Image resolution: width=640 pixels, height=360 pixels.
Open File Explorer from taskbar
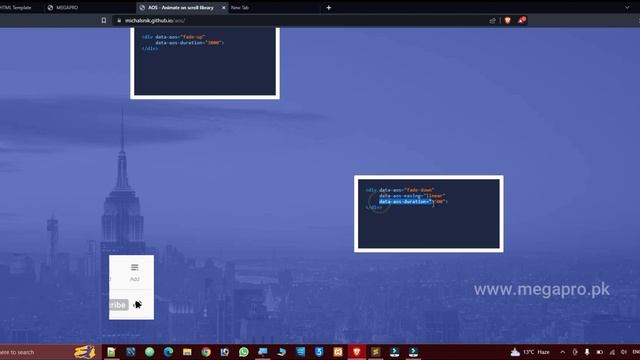[187, 352]
